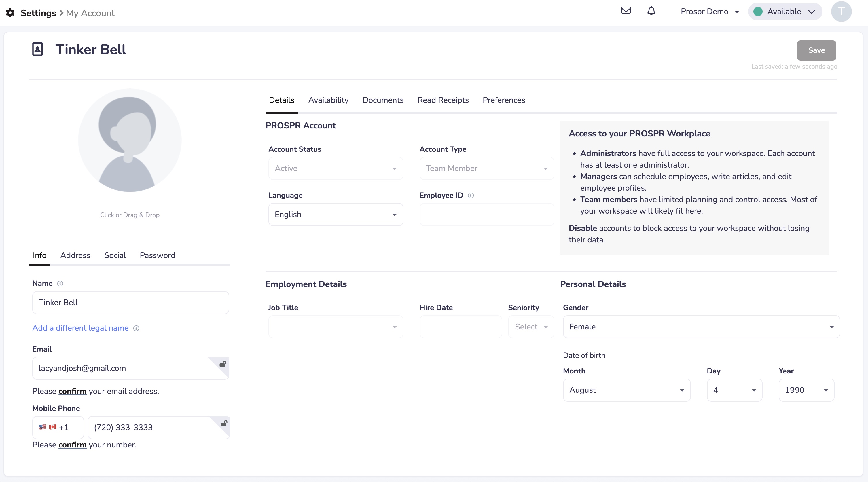Viewport: 868px width, 482px height.
Task: Click Add a different legal name link
Action: tap(80, 328)
